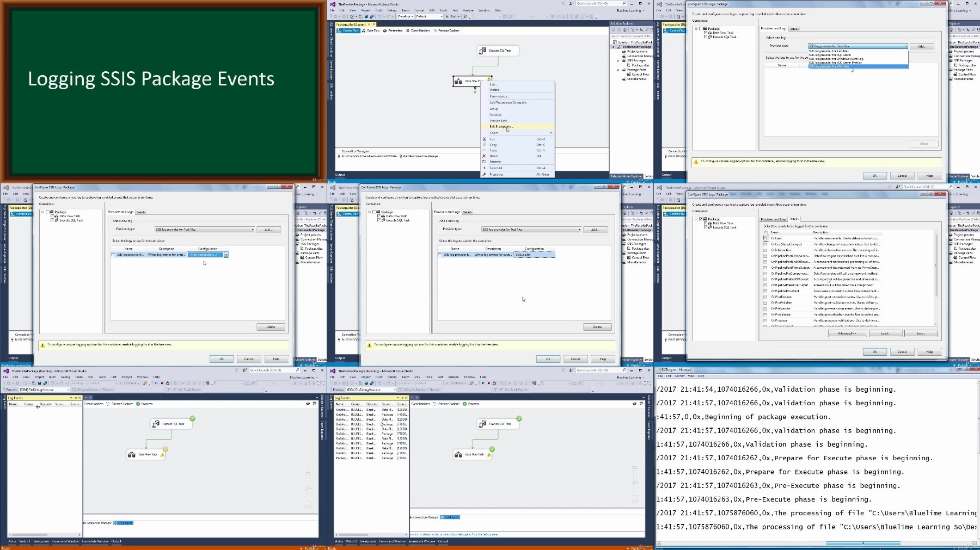Click the green Progress icon in the populated Log Events frame
Viewport: 980px width, 550px height.
tap(464, 404)
